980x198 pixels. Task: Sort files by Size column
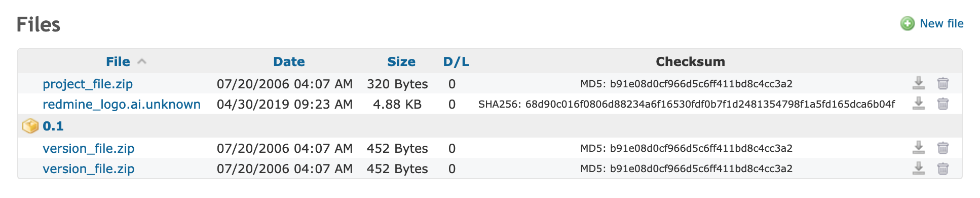(401, 61)
